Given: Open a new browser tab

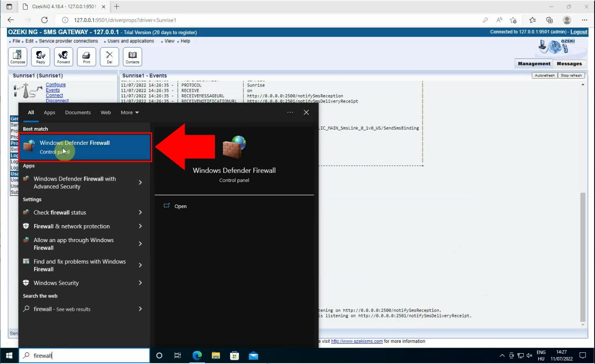Looking at the screenshot, I should (x=116, y=6).
